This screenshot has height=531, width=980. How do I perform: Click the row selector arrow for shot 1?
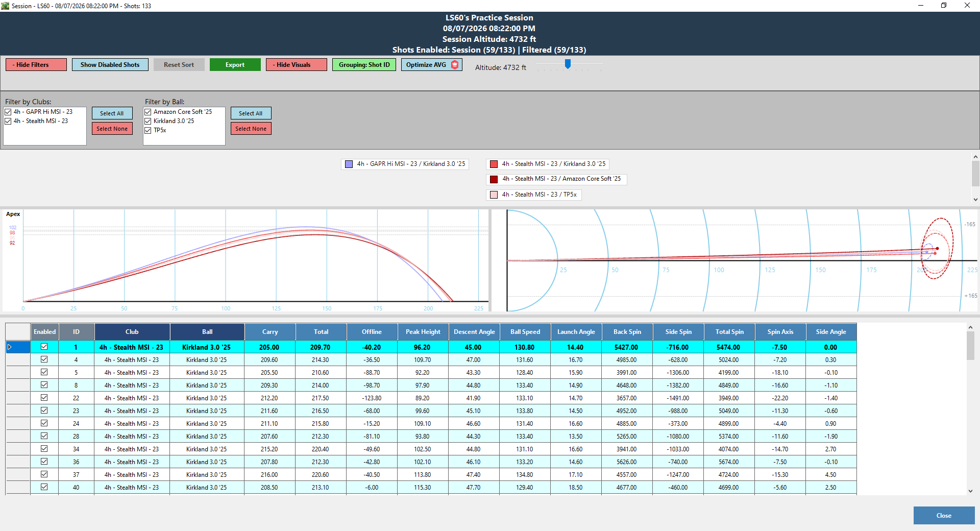pyautogui.click(x=10, y=347)
